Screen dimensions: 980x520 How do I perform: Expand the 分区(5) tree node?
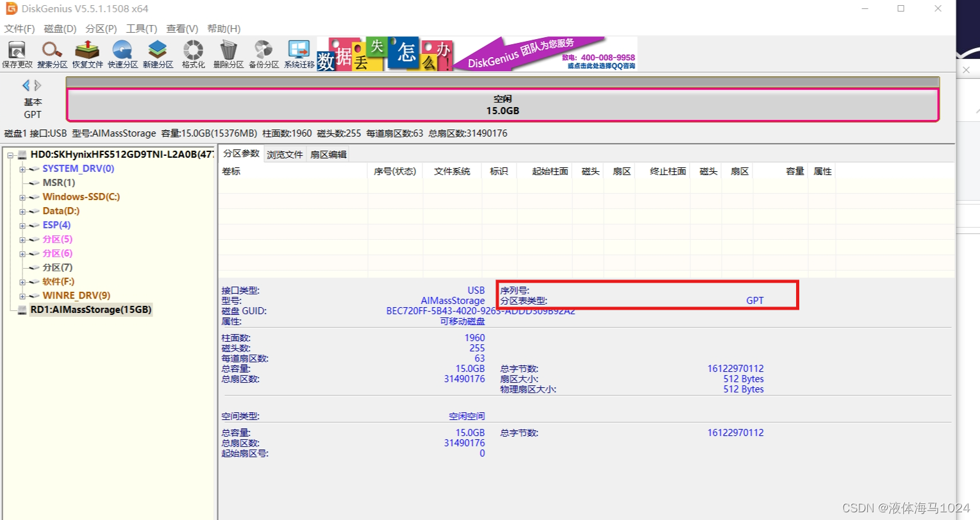22,240
